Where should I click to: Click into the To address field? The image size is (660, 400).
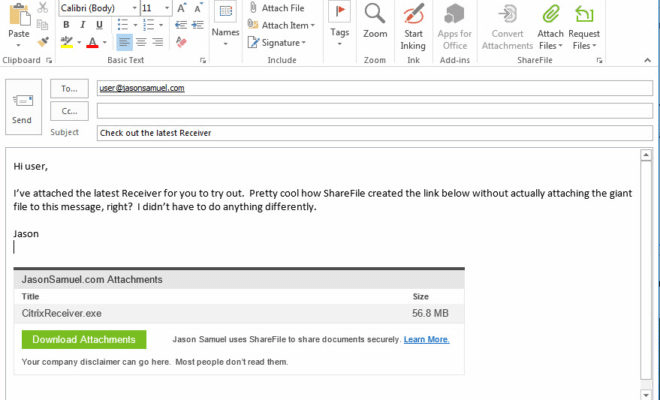375,88
